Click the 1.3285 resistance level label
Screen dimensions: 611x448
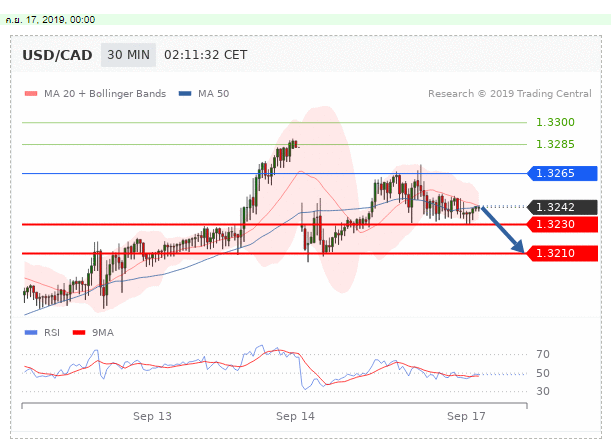tap(555, 144)
